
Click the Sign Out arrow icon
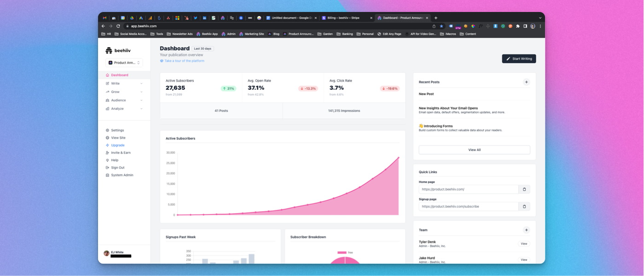(x=107, y=168)
